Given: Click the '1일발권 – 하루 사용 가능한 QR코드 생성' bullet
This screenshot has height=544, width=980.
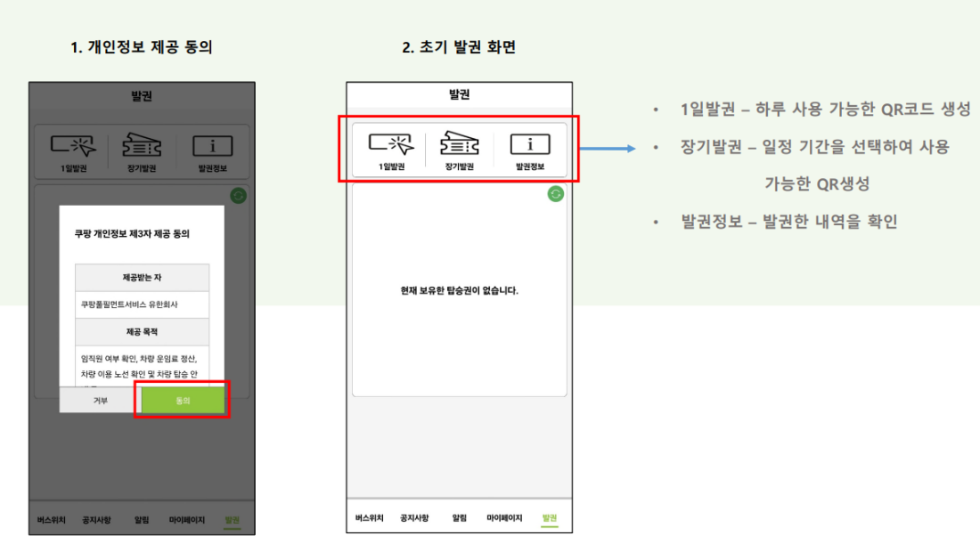Looking at the screenshot, I should pyautogui.click(x=825, y=110).
